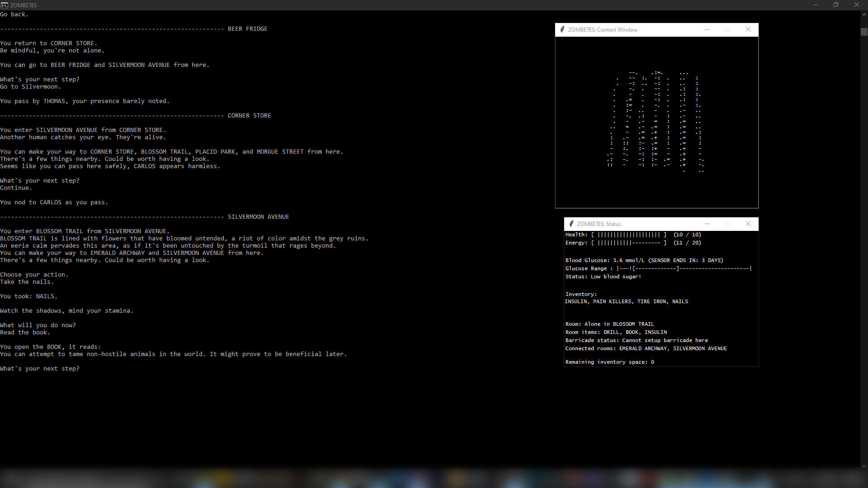This screenshot has height=488, width=868.
Task: Click the feather icon of Status window
Action: [571, 224]
